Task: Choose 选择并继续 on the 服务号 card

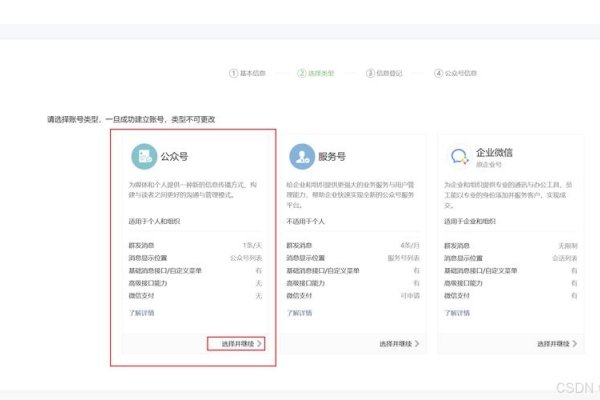Action: 399,344
